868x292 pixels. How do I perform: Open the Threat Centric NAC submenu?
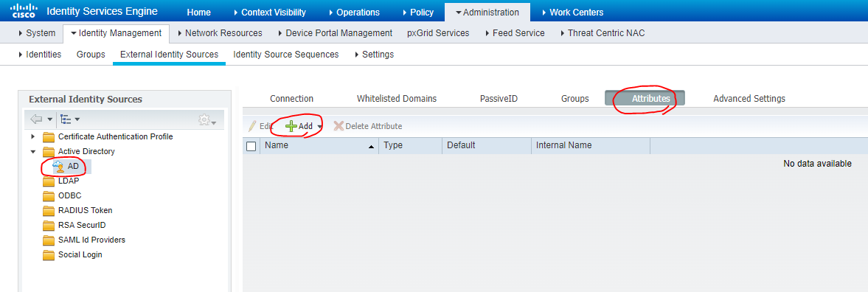click(602, 33)
